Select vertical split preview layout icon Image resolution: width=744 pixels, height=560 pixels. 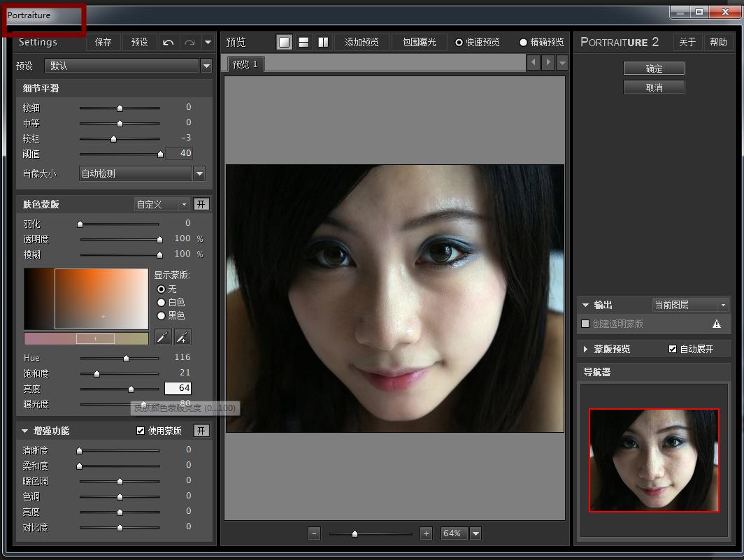click(x=323, y=43)
